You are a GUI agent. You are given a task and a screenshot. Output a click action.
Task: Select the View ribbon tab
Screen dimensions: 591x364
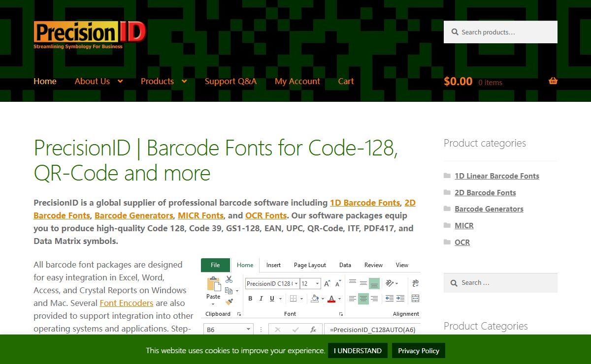[402, 265]
